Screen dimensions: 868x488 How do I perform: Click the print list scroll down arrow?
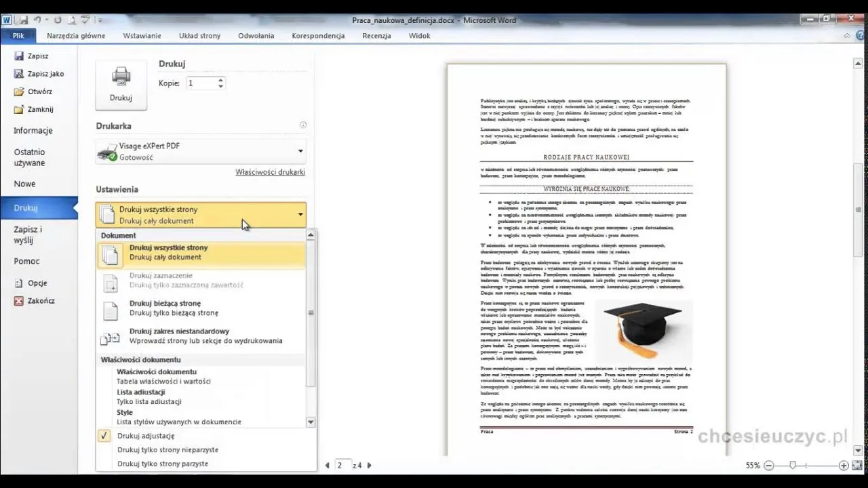[311, 422]
